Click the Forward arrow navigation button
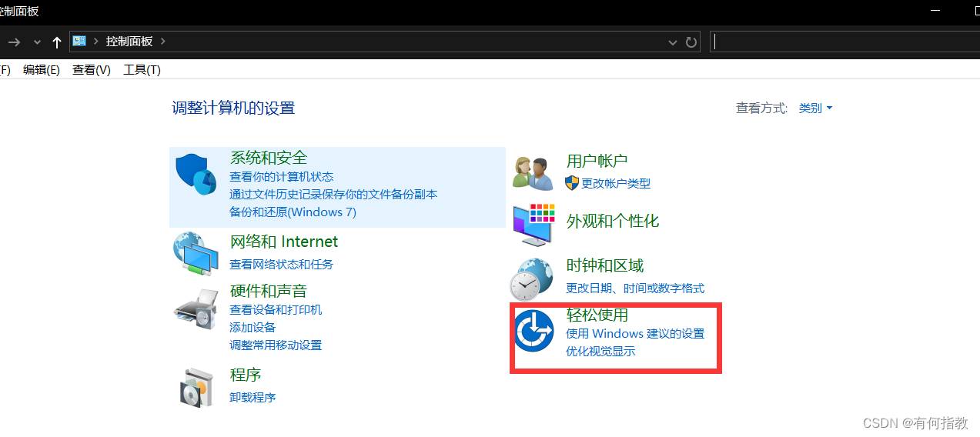The width and height of the screenshot is (980, 437). [14, 42]
